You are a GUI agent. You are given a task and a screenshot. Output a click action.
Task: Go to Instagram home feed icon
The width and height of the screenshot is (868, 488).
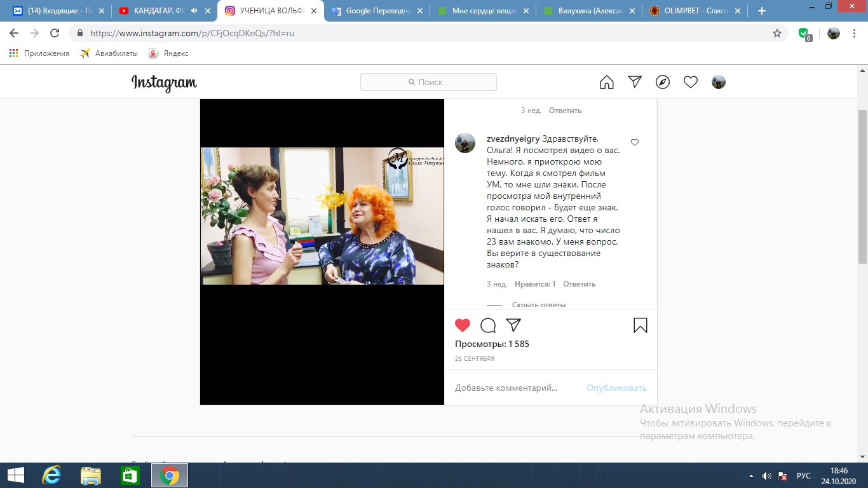point(607,82)
